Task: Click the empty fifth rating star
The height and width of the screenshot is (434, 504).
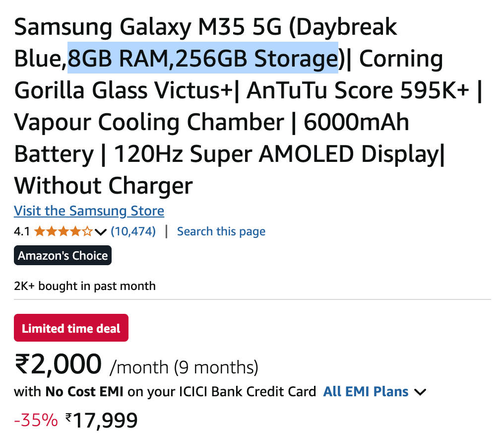Action: coord(87,231)
